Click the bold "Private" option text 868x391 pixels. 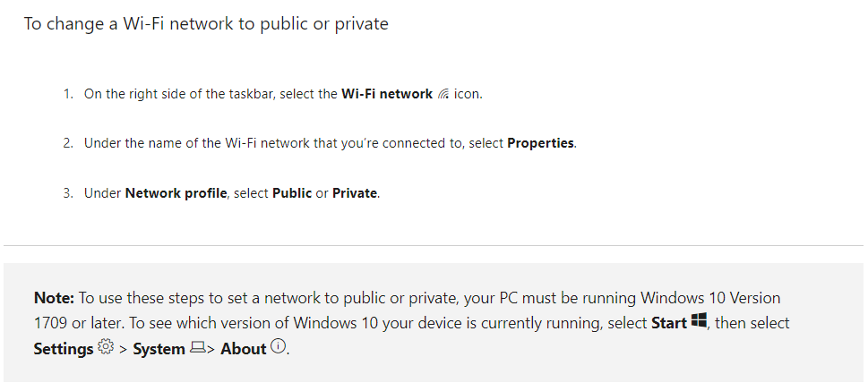coord(355,193)
